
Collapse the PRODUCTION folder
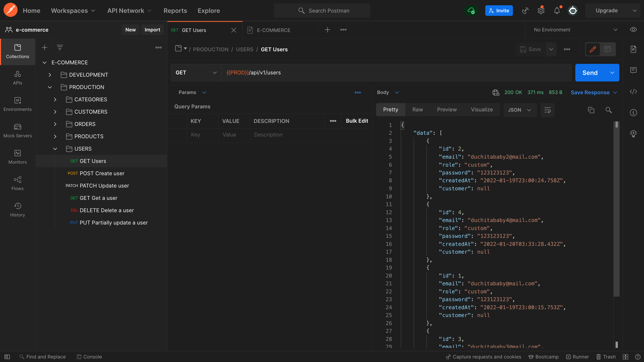tap(50, 87)
